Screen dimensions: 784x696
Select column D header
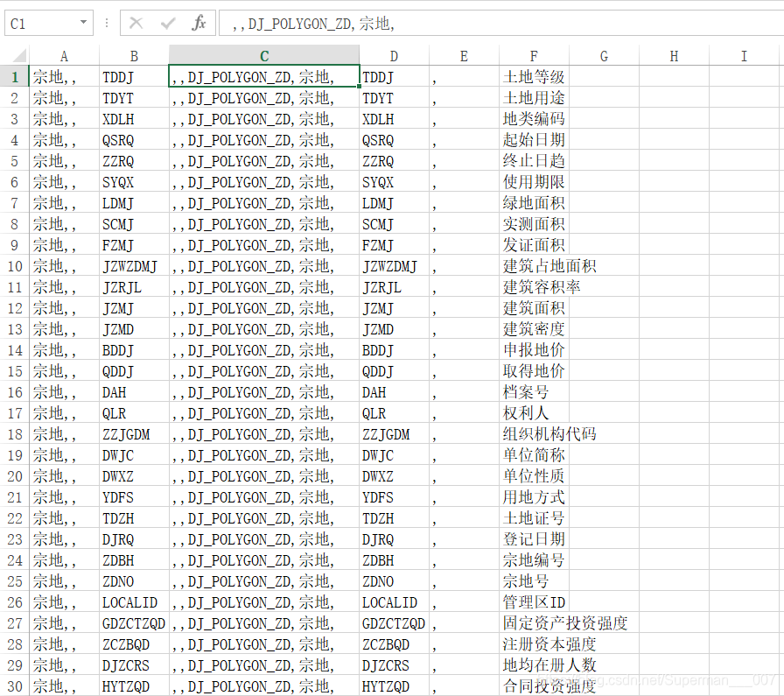(x=394, y=55)
